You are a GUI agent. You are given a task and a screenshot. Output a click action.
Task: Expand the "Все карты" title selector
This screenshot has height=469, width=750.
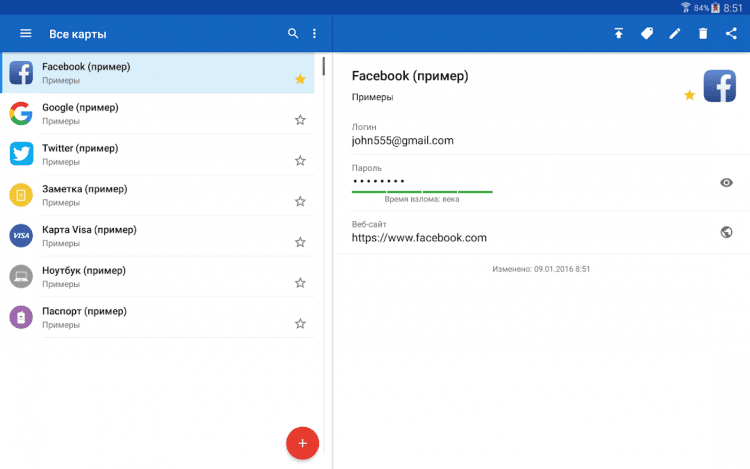pos(78,34)
